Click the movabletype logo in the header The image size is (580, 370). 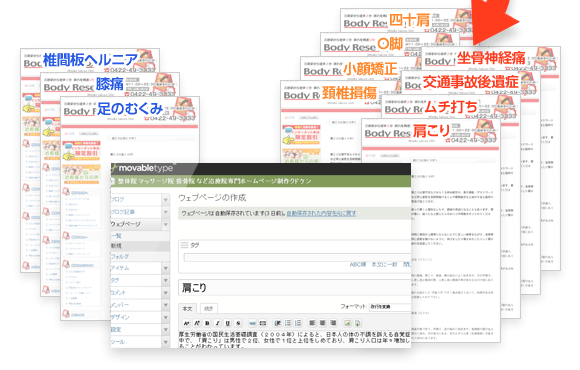click(x=143, y=168)
